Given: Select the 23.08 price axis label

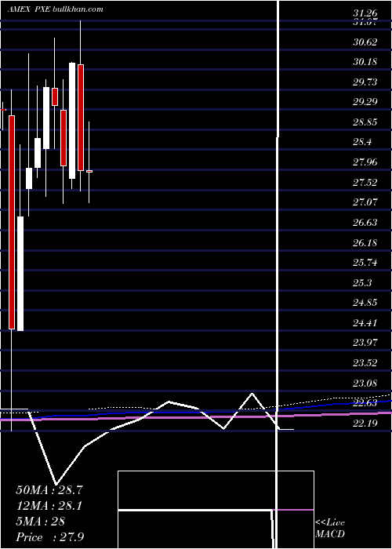Looking at the screenshot, I should (x=365, y=384).
